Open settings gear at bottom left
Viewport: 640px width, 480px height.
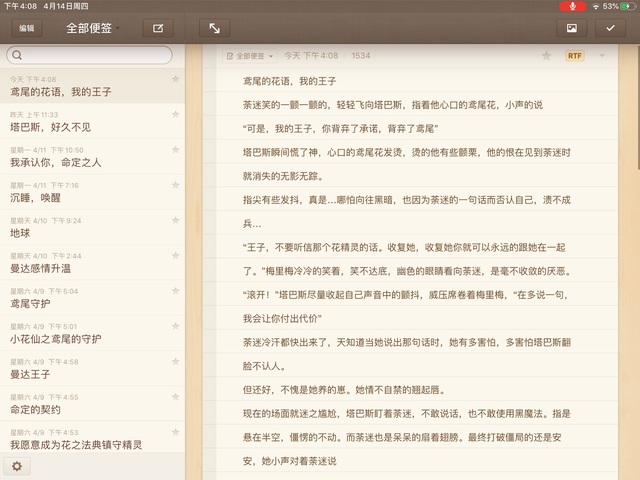16,466
